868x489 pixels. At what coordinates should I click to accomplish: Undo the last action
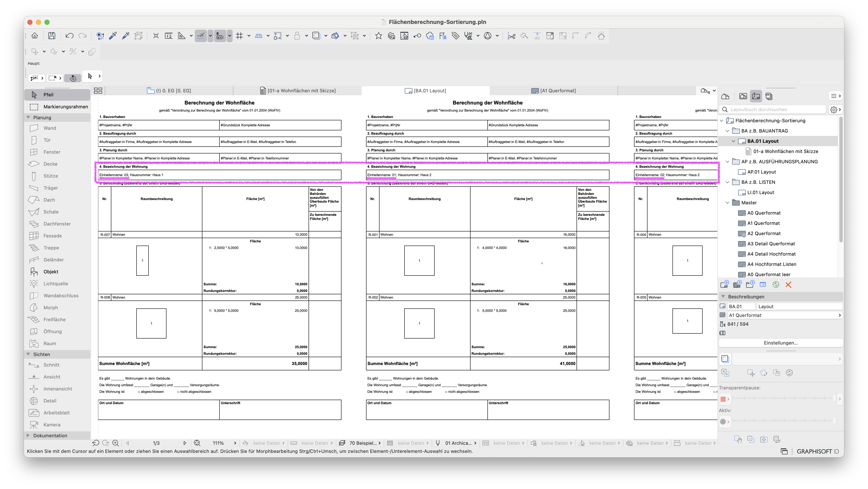pyautogui.click(x=69, y=36)
